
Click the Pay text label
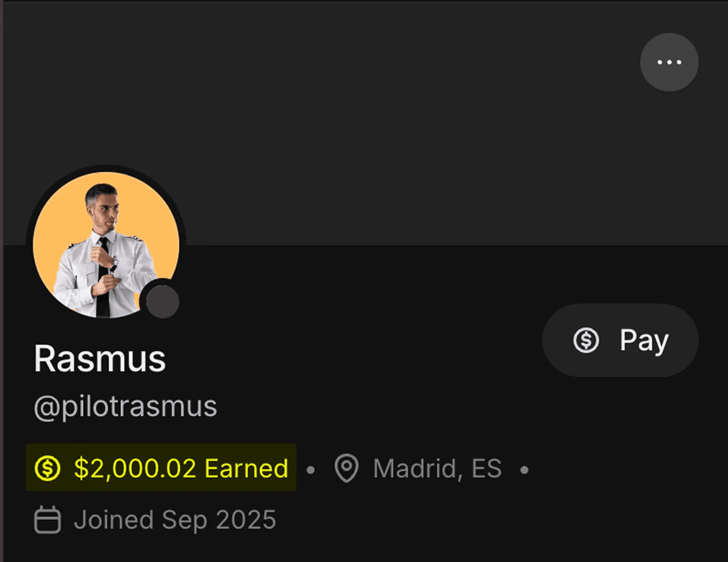(644, 341)
